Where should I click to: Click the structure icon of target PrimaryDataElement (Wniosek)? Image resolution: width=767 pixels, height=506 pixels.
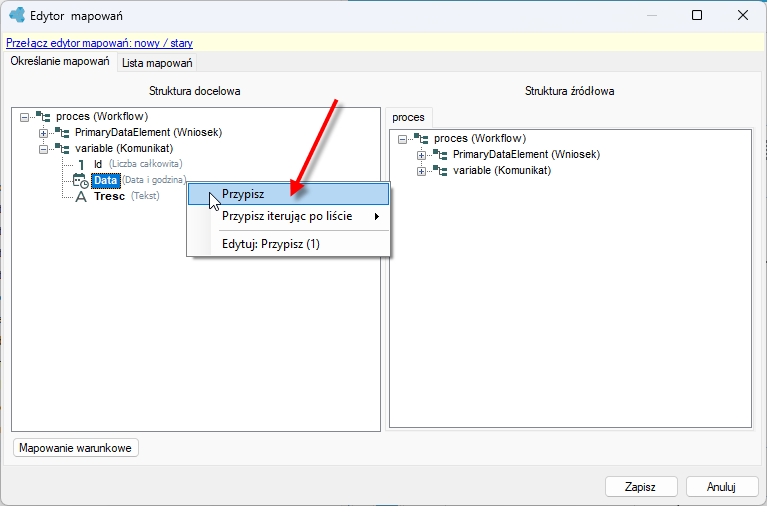(x=62, y=132)
